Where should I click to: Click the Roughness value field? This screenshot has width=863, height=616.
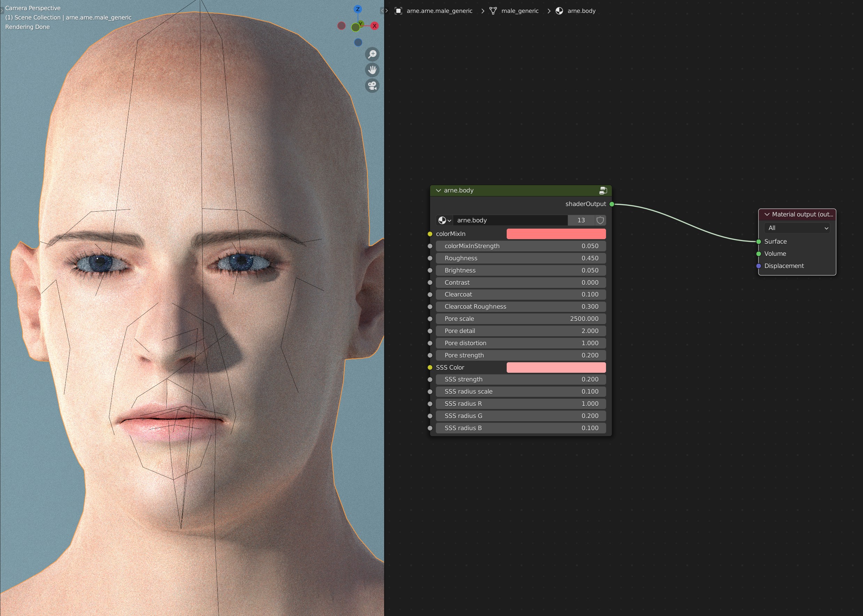[521, 258]
